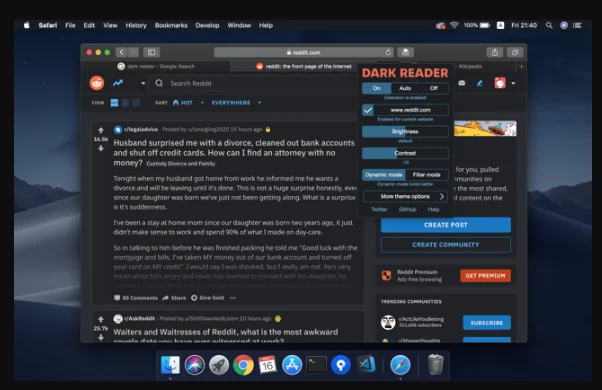
Task: Open comments on legaladvice post
Action: (136, 298)
